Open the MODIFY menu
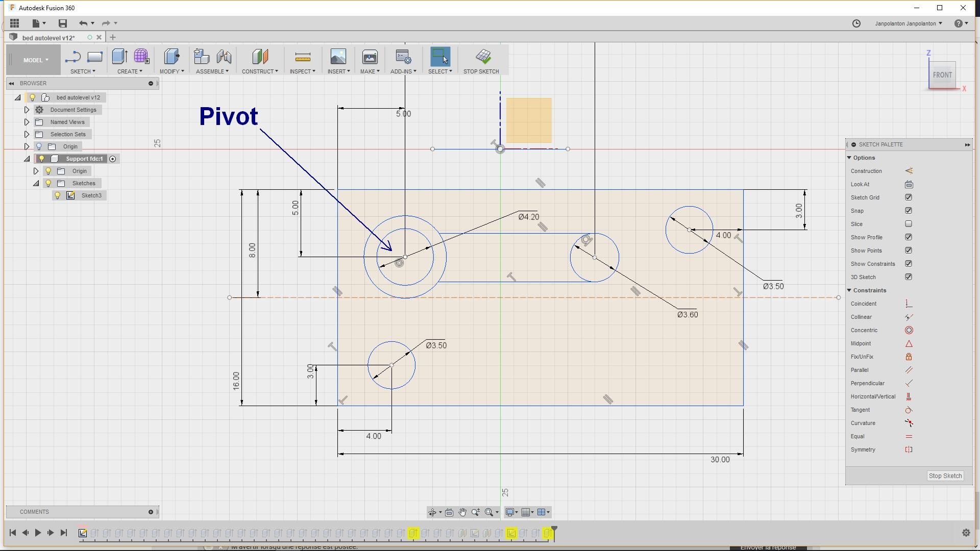Screen dimensions: 980x551 pyautogui.click(x=171, y=71)
